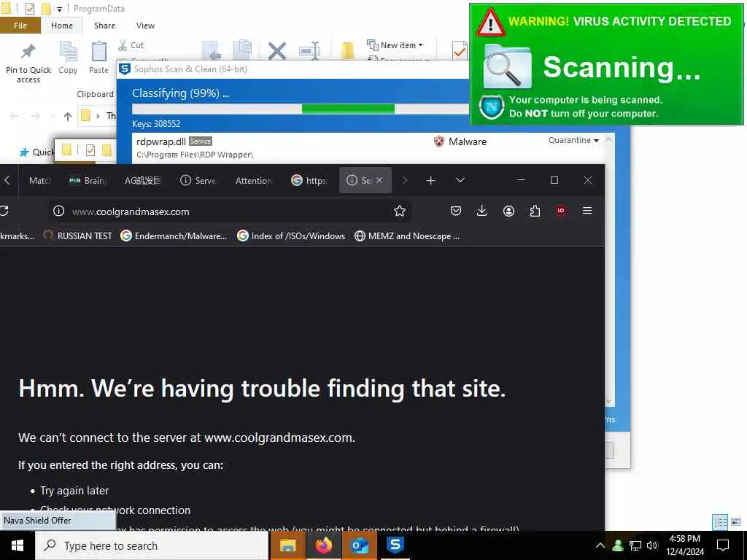Select View ribbon tab
Screen dimensions: 747x560
point(145,26)
